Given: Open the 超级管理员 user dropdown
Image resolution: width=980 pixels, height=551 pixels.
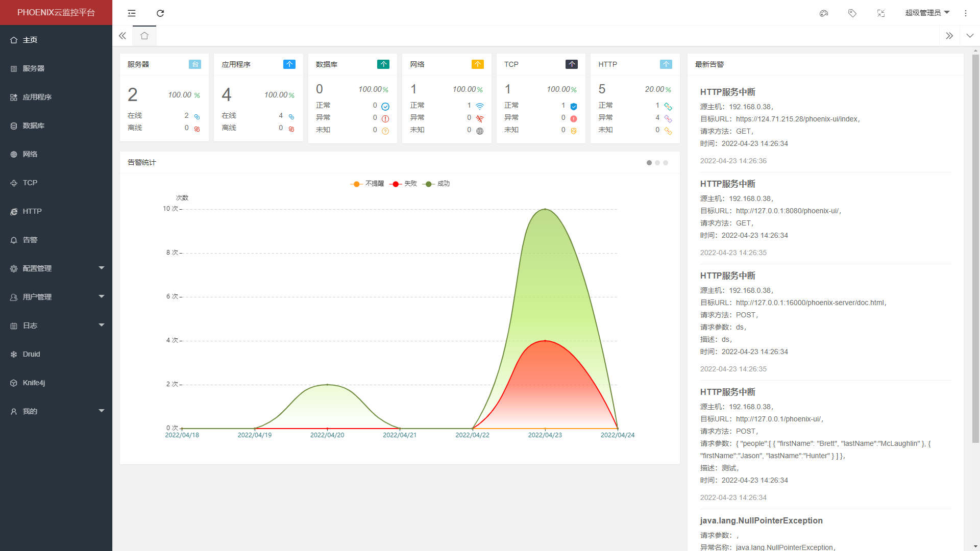Looking at the screenshot, I should pos(927,13).
